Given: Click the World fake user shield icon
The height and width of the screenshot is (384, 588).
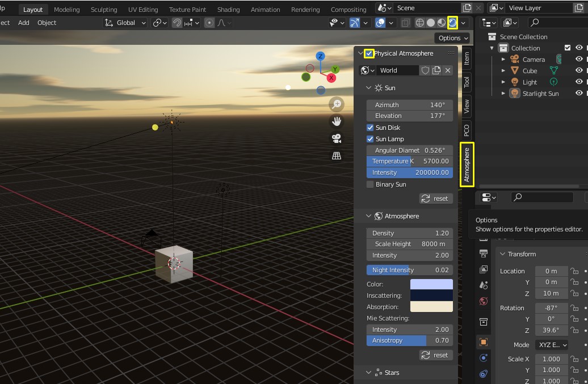Looking at the screenshot, I should [425, 70].
